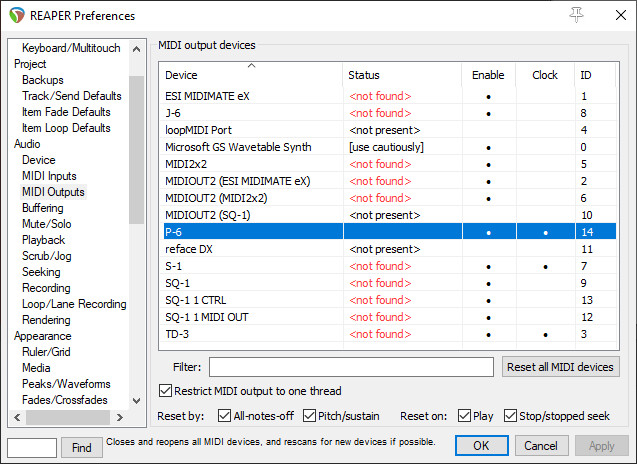Sort by Clock column header
This screenshot has height=464, width=637.
click(545, 75)
